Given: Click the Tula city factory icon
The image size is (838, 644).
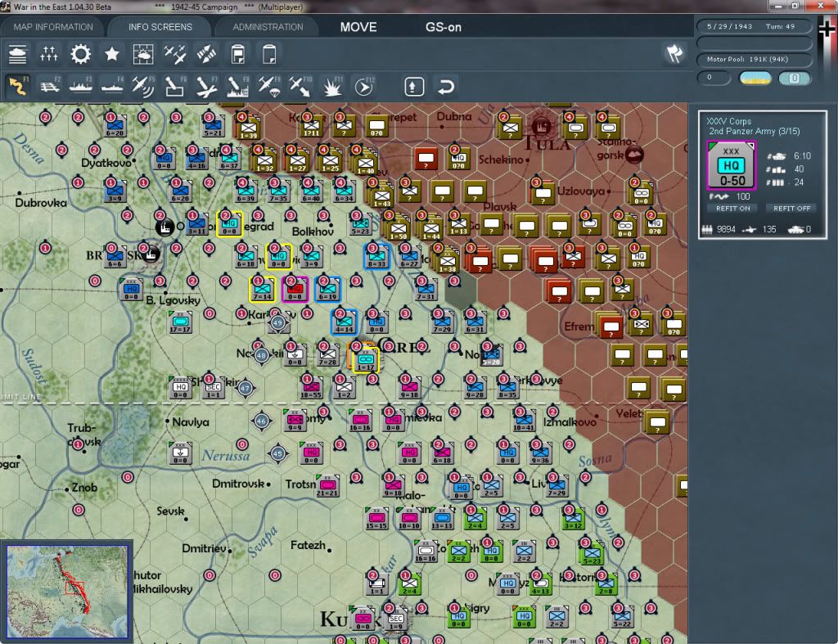Looking at the screenshot, I should click(542, 127).
